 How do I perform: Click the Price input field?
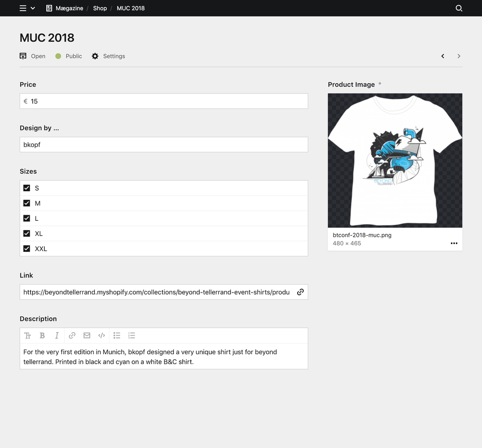point(164,101)
